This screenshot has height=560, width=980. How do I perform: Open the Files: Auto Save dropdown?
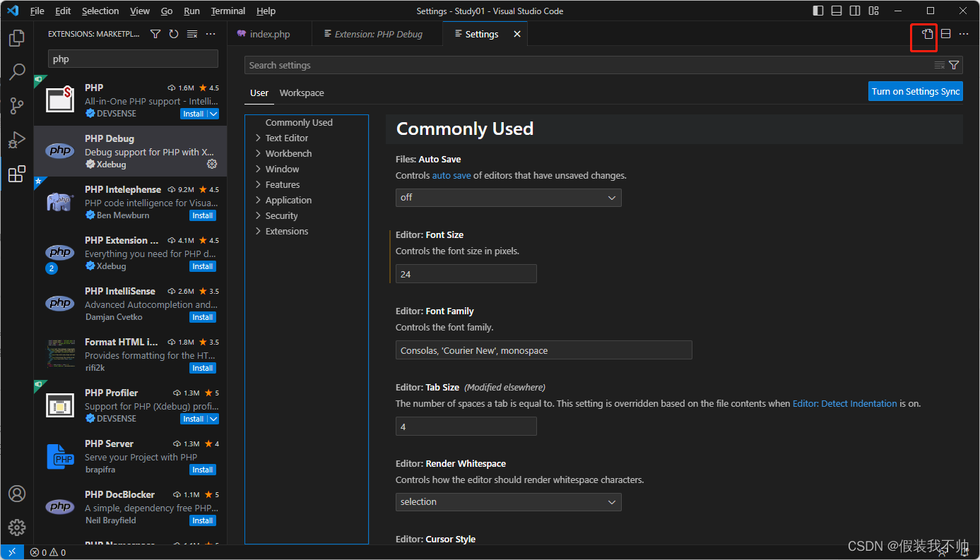pos(509,198)
